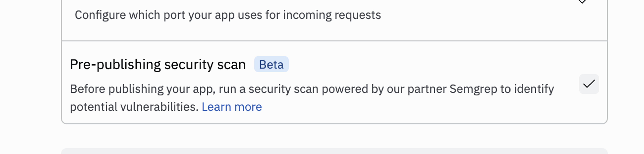Click 'Before publishing your app' text
This screenshot has height=154, width=644.
tap(143, 89)
